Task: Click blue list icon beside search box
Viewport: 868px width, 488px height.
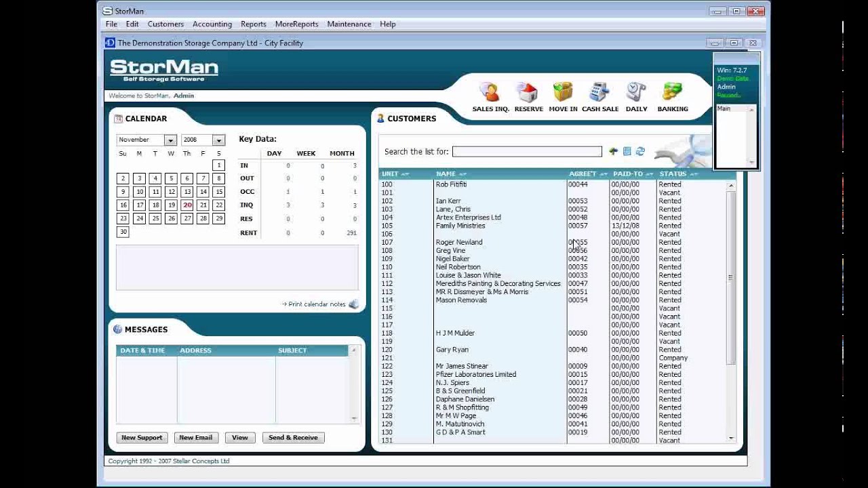Action: pyautogui.click(x=627, y=152)
